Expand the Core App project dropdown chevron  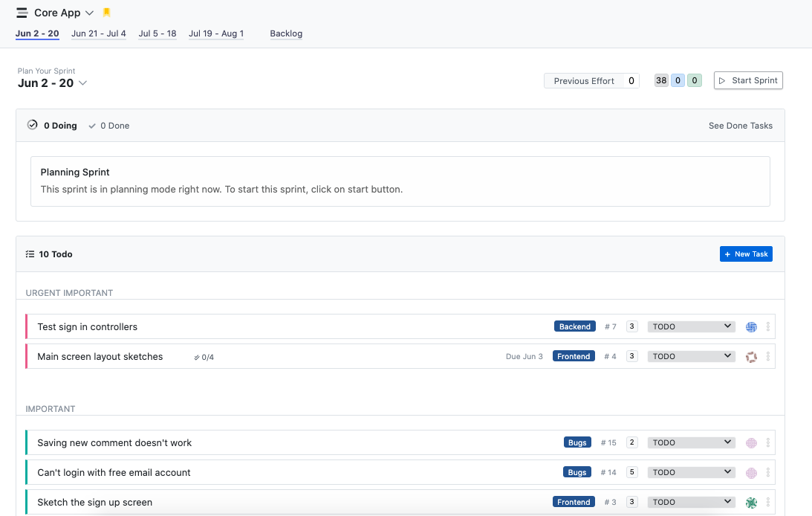click(89, 13)
